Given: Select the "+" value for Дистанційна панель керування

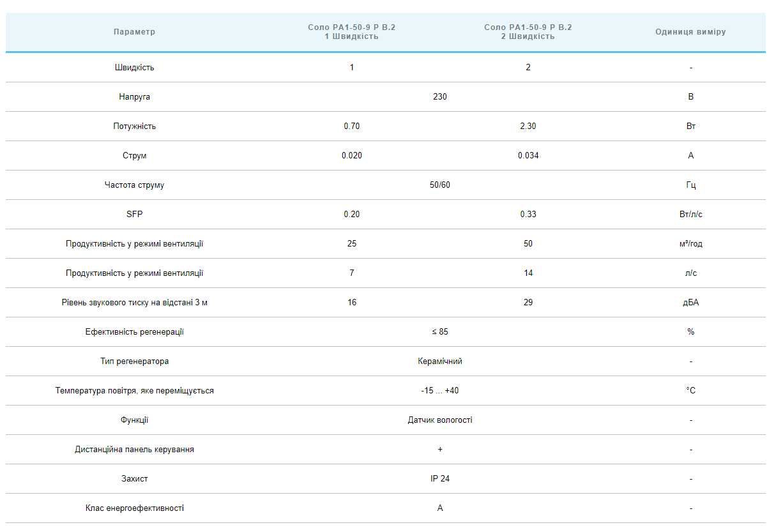Looking at the screenshot, I should coord(440,450).
